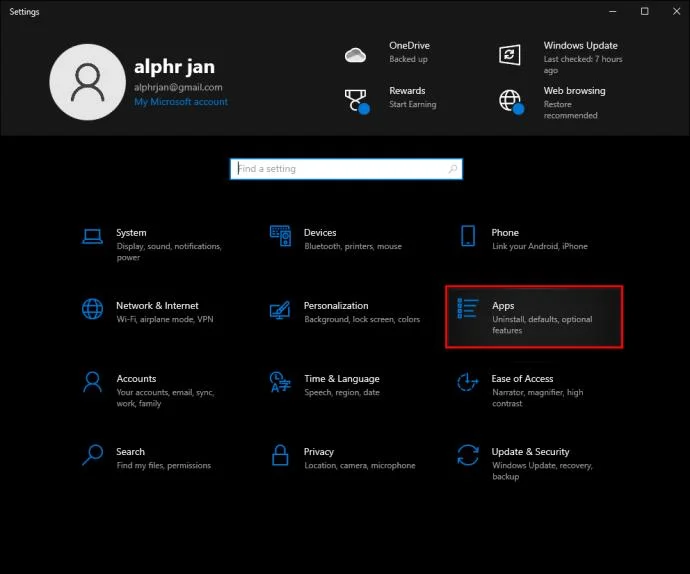Screen dimensions: 690x574
Task: Click 'Restore recommended' text
Action: tap(570, 110)
